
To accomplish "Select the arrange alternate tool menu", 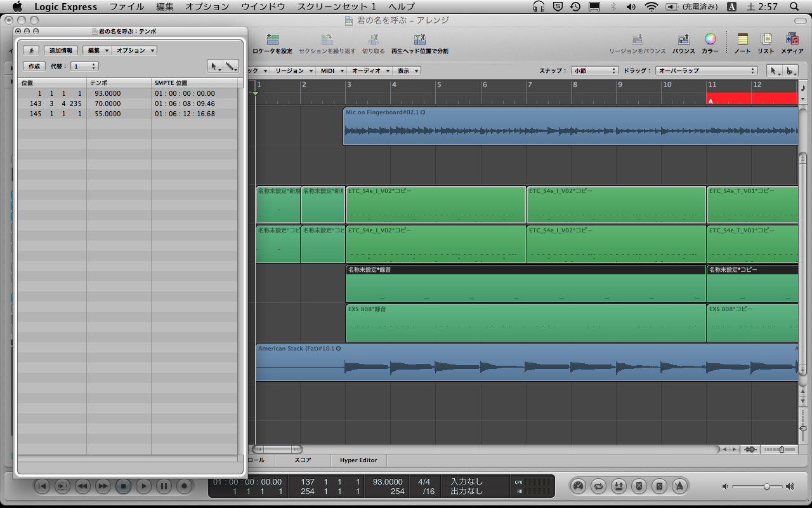I will [791, 70].
